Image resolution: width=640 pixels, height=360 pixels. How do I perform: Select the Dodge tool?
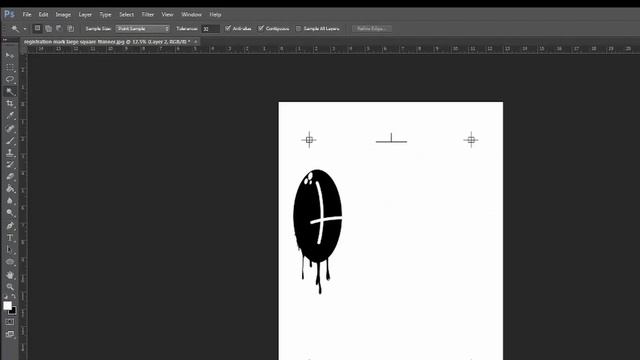pos(10,213)
